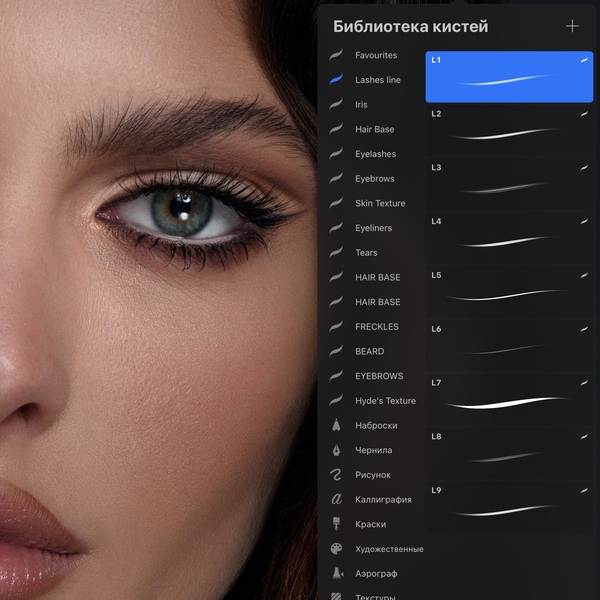This screenshot has height=600, width=600.
Task: Click the Tears brush set icon
Action: pos(336,253)
